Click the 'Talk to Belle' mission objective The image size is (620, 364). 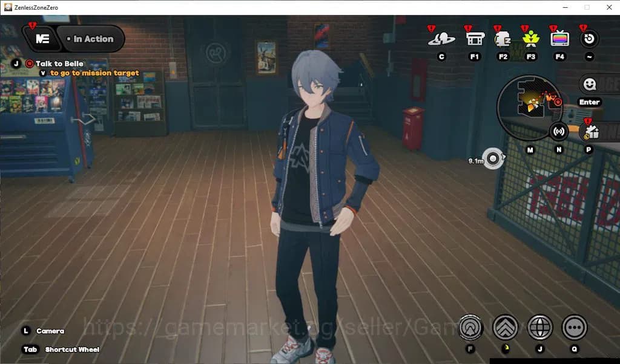(x=58, y=63)
